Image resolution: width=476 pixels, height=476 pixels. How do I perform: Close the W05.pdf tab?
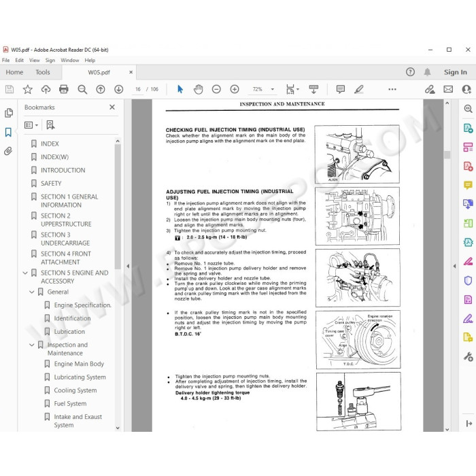point(131,72)
